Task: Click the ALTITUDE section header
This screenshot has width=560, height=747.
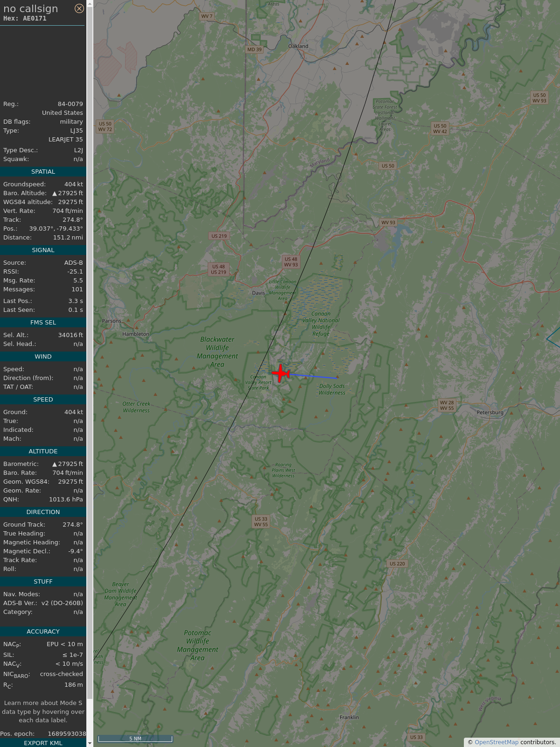Action: pyautogui.click(x=43, y=451)
